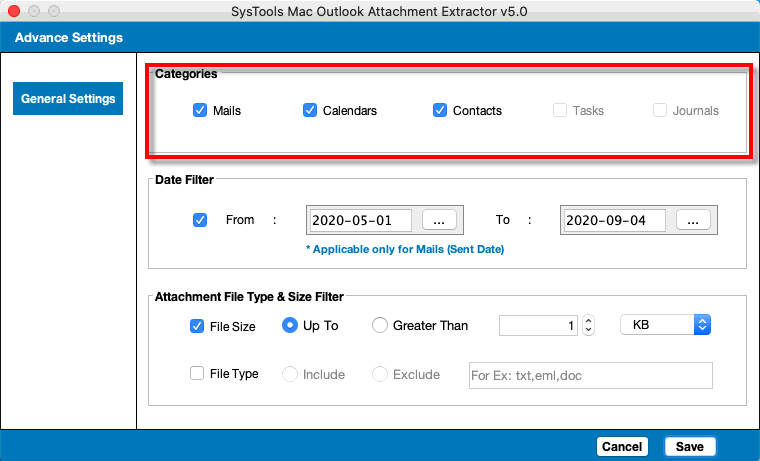Image resolution: width=760 pixels, height=461 pixels.
Task: Open the General Settings tab
Action: tap(68, 98)
